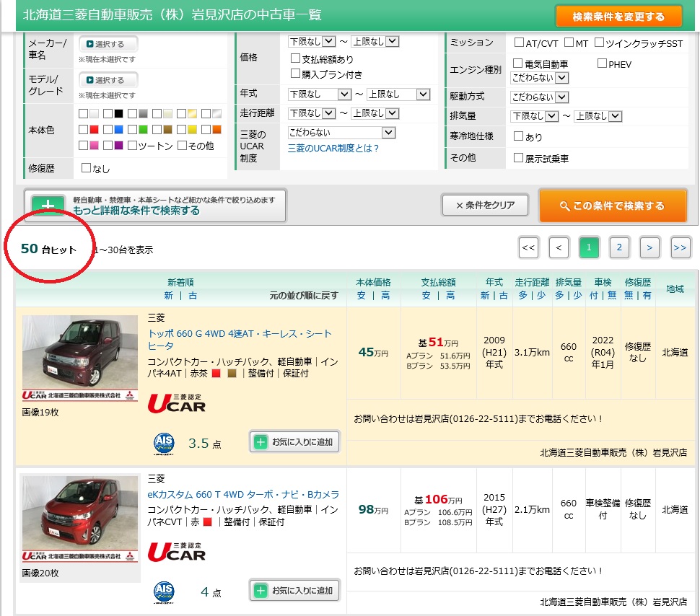Image resolution: width=700 pixels, height=616 pixels.
Task: Open the eKカスタム 660 T 4WD listing title
Action: pyautogui.click(x=243, y=494)
